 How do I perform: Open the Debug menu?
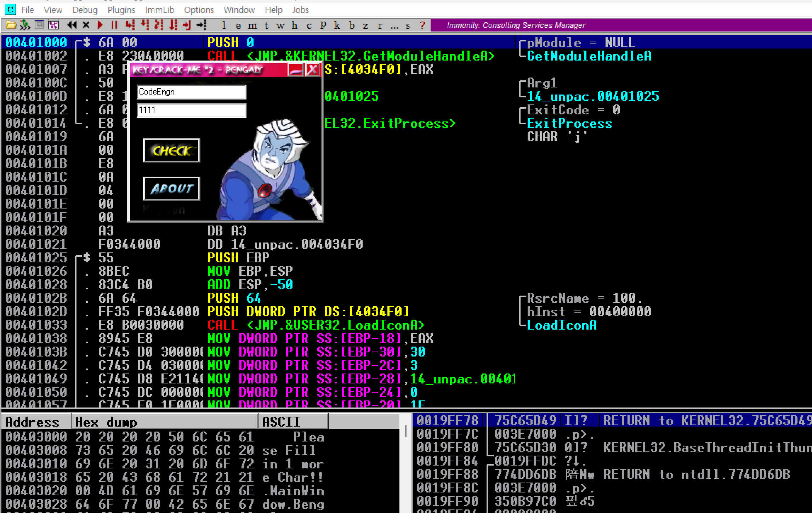pos(85,10)
